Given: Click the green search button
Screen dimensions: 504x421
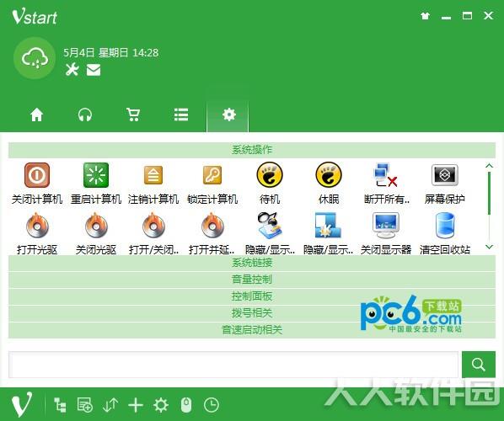Looking at the screenshot, I should pos(478,365).
